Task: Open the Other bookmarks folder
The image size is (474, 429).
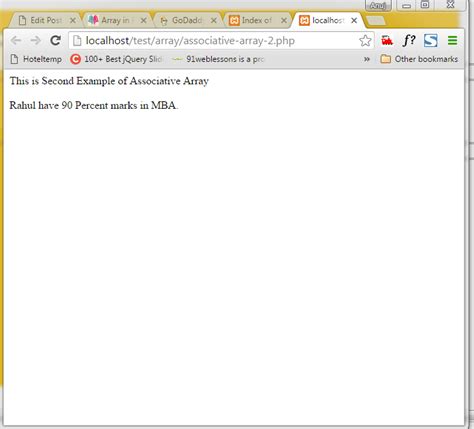Action: [x=419, y=59]
